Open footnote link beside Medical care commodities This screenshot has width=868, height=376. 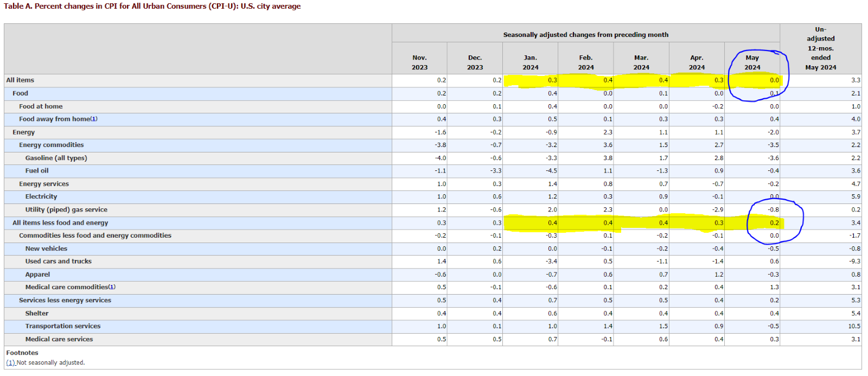click(x=112, y=287)
